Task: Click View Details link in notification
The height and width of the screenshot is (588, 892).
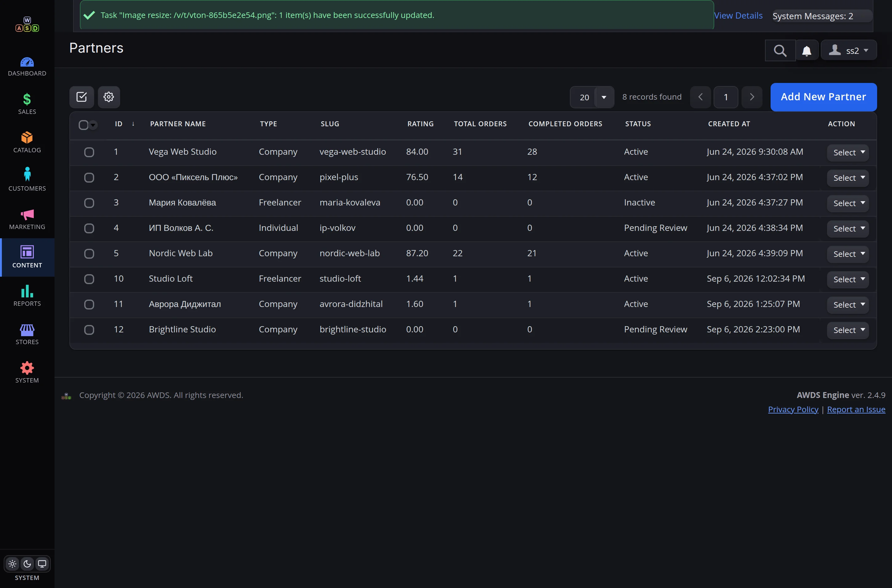Action: (x=738, y=16)
